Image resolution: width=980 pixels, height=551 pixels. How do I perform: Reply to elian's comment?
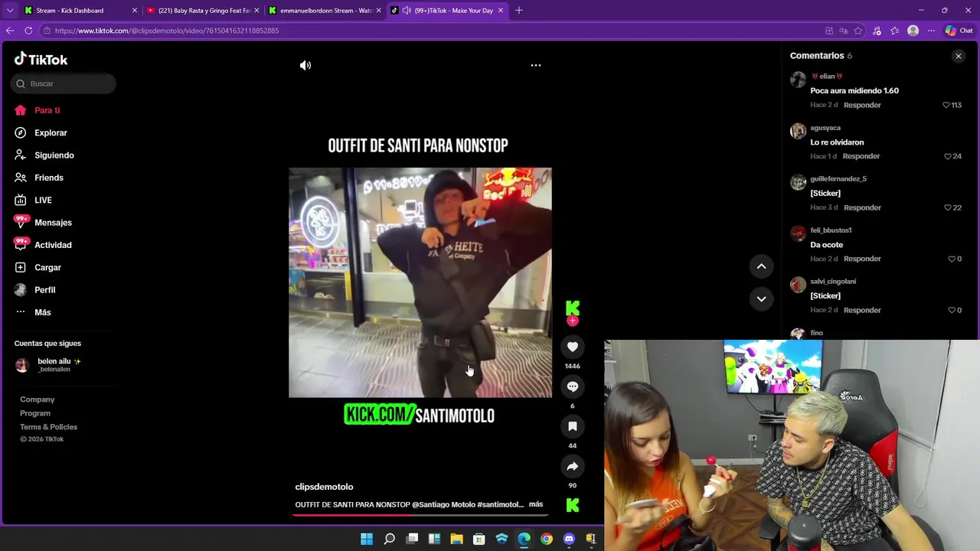coord(862,105)
